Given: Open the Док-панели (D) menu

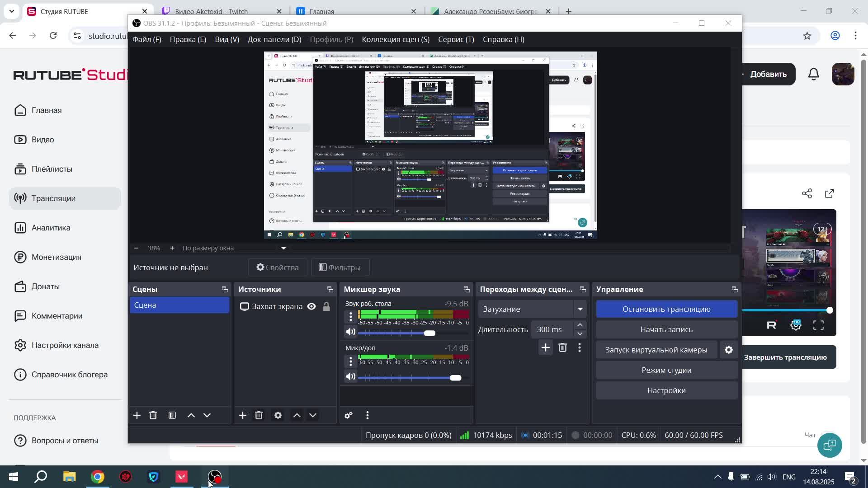Looking at the screenshot, I should [x=274, y=39].
